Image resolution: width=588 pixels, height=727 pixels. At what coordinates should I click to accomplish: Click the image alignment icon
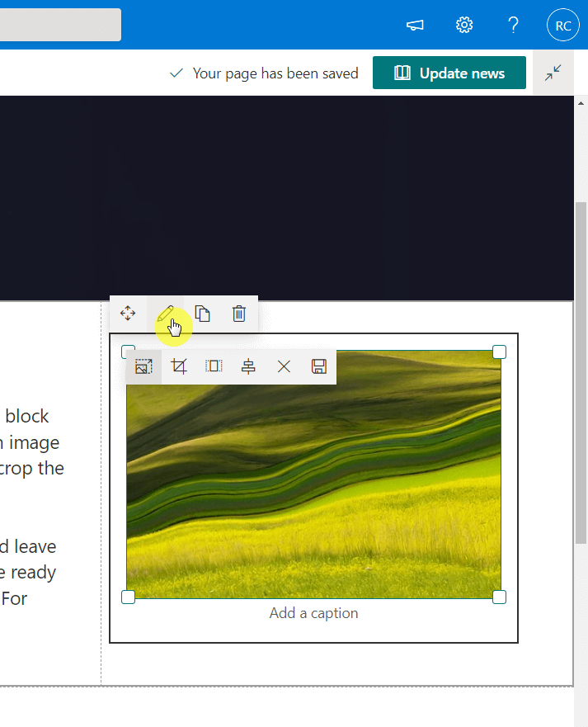click(248, 366)
